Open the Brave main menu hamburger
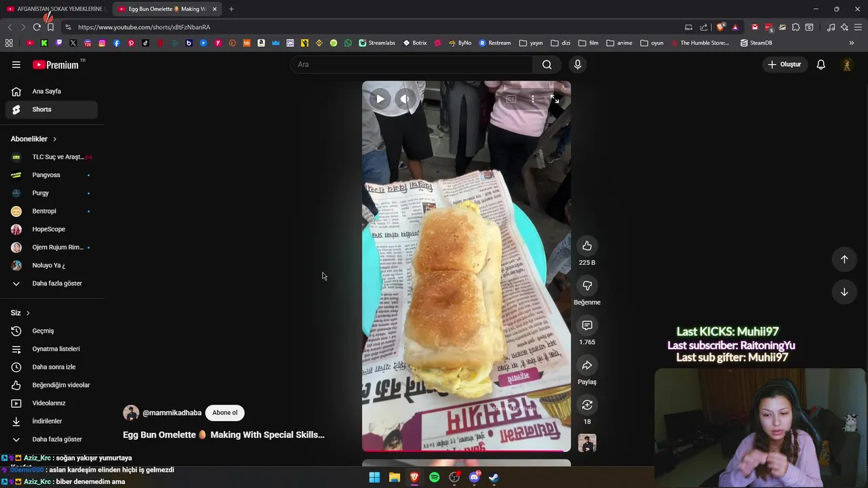Image resolution: width=868 pixels, height=488 pixels. click(858, 27)
